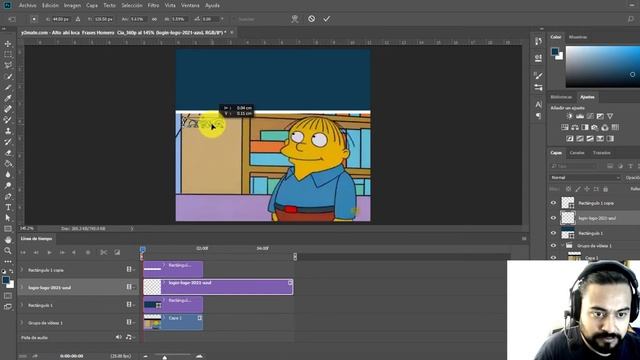This screenshot has height=360, width=640.
Task: Go to the first frame
Action: click(x=23, y=253)
